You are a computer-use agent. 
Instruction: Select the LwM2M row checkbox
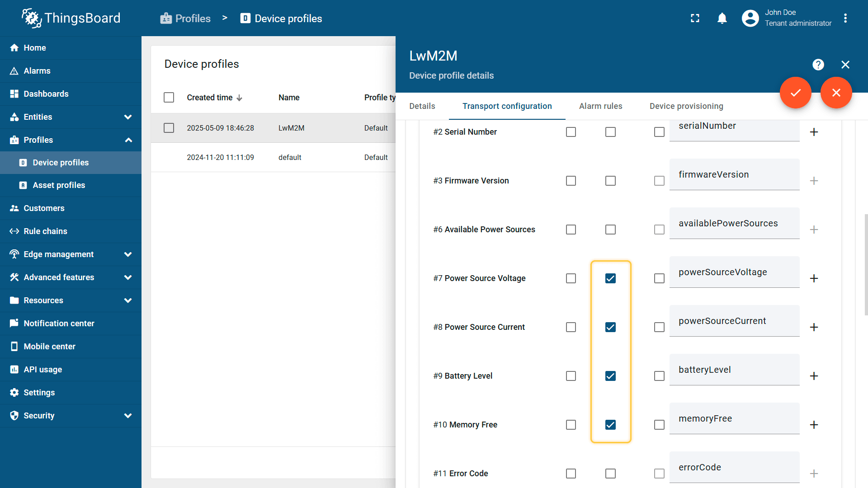(169, 128)
